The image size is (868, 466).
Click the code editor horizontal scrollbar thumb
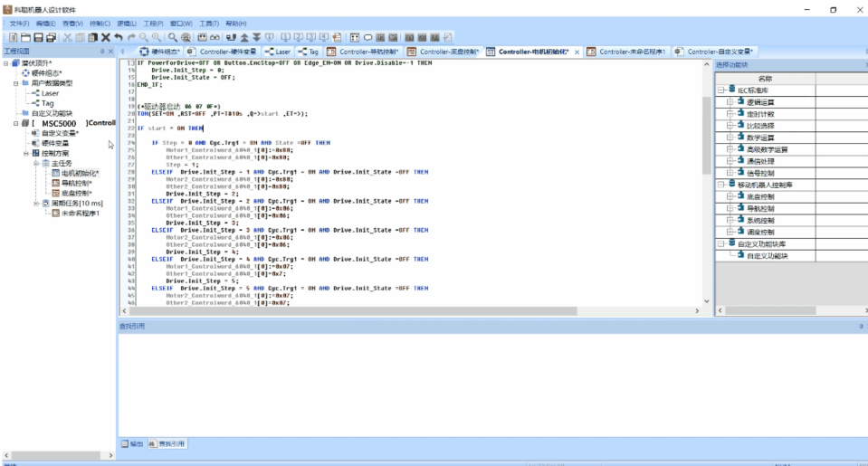pyautogui.click(x=353, y=311)
